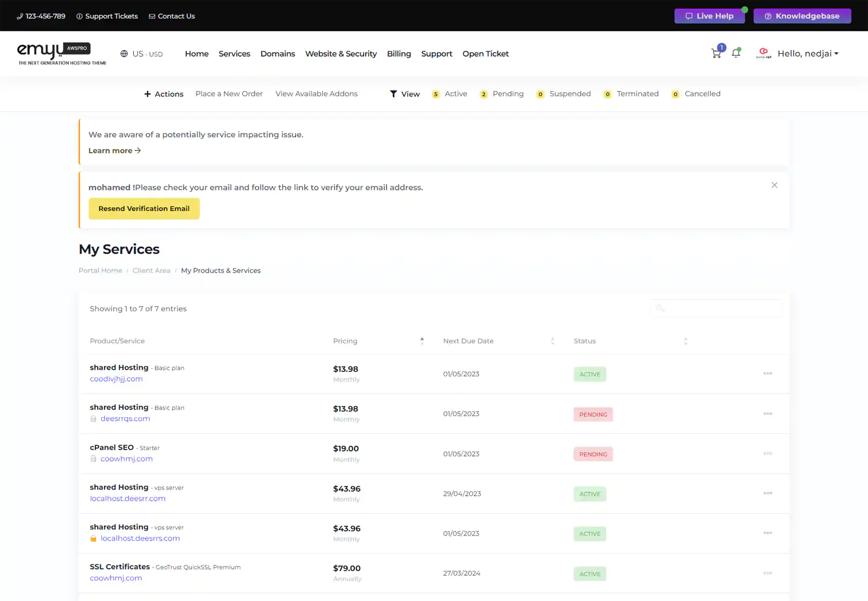
Task: Open the Billing menu
Action: [x=399, y=54]
